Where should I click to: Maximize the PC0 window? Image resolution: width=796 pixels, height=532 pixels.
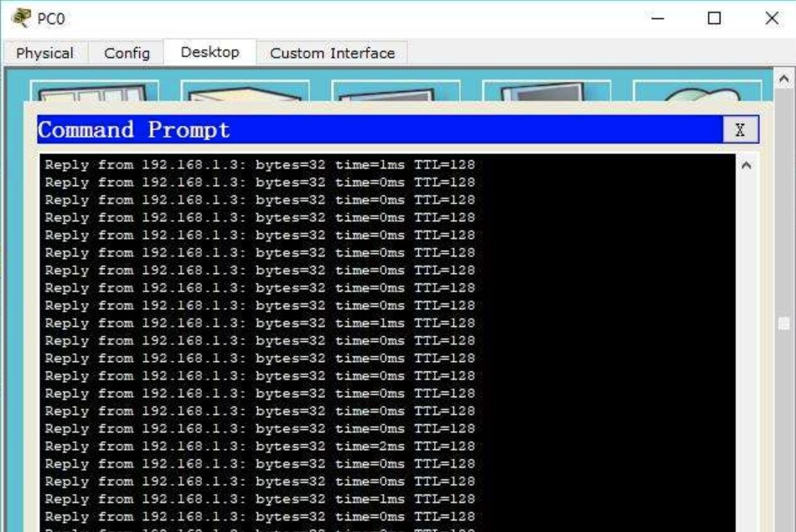click(715, 18)
